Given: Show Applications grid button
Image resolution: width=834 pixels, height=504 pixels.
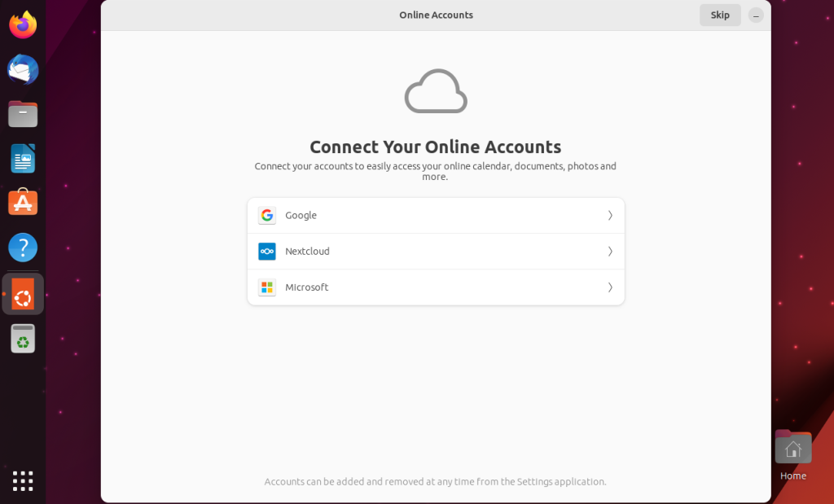Looking at the screenshot, I should click(23, 481).
